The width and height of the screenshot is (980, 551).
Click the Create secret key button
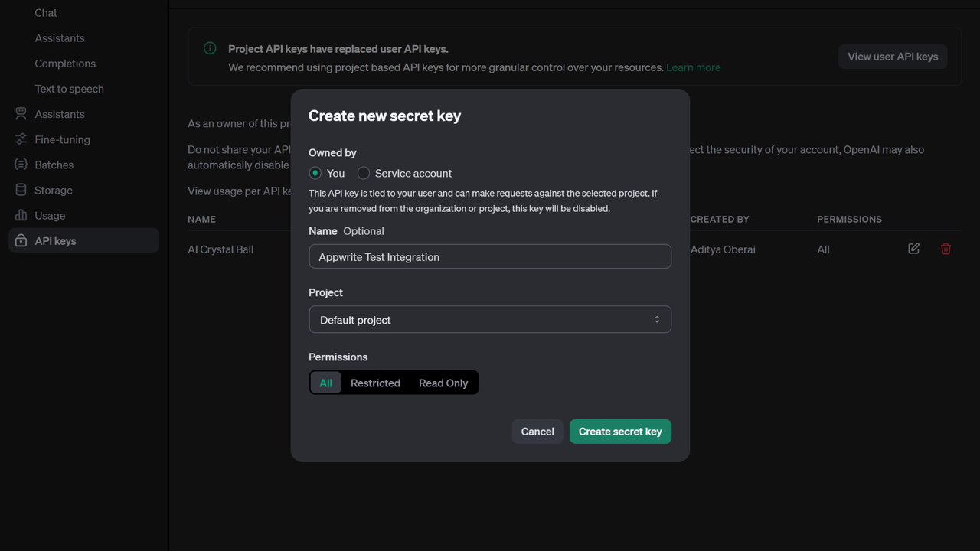click(x=620, y=432)
